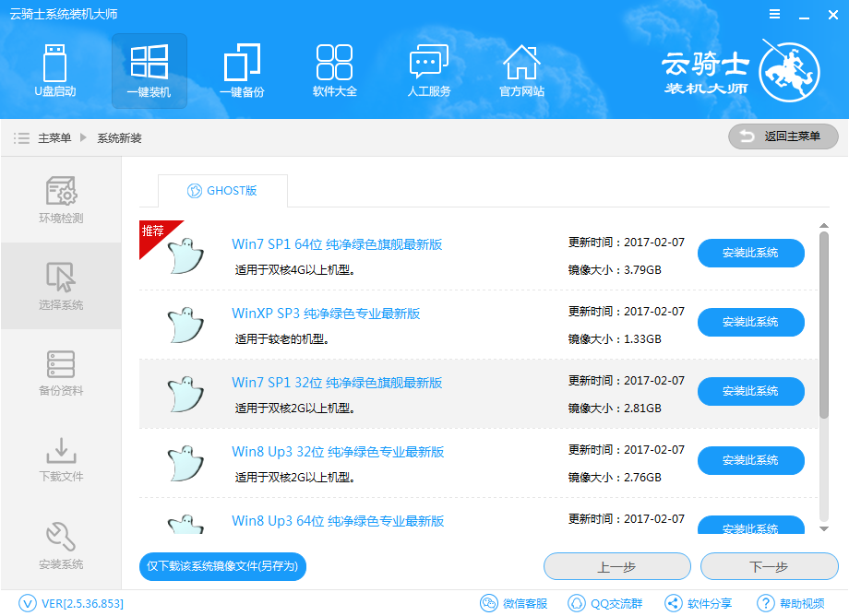Click text 适用于双核4G以上机型。
The height and width of the screenshot is (616, 849).
point(295,270)
